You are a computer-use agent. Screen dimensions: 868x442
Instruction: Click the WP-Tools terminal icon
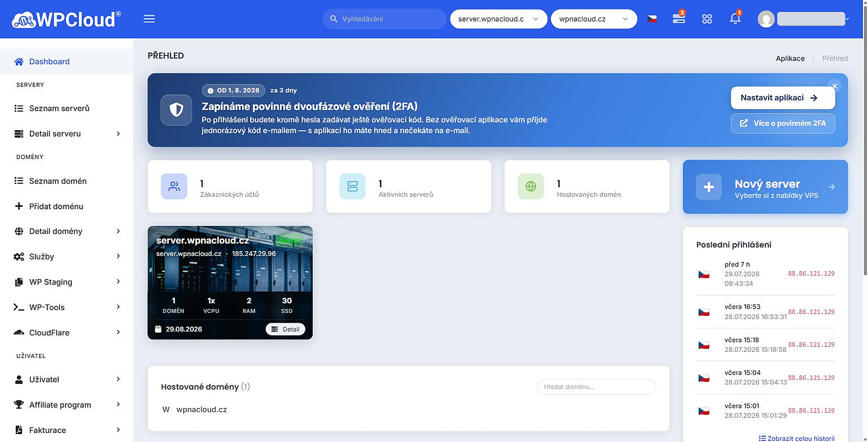pyautogui.click(x=19, y=307)
